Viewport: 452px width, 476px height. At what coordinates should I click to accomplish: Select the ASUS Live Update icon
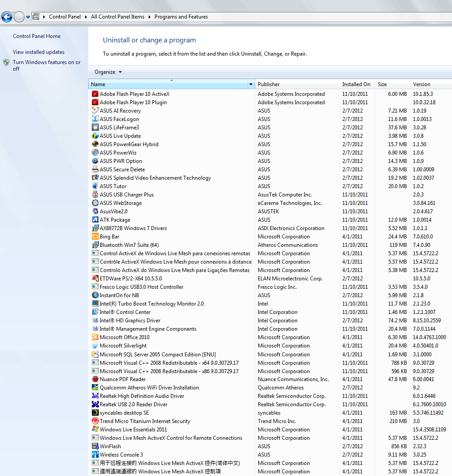coord(95,136)
